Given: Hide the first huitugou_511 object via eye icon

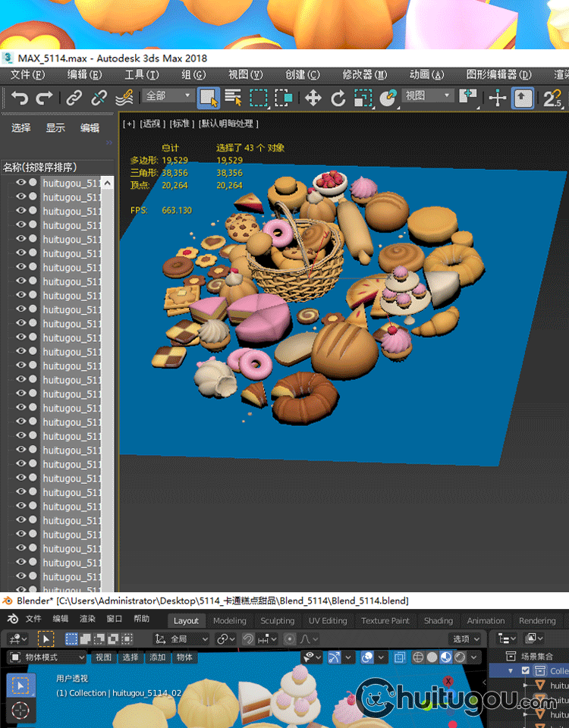Looking at the screenshot, I should 20,183.
